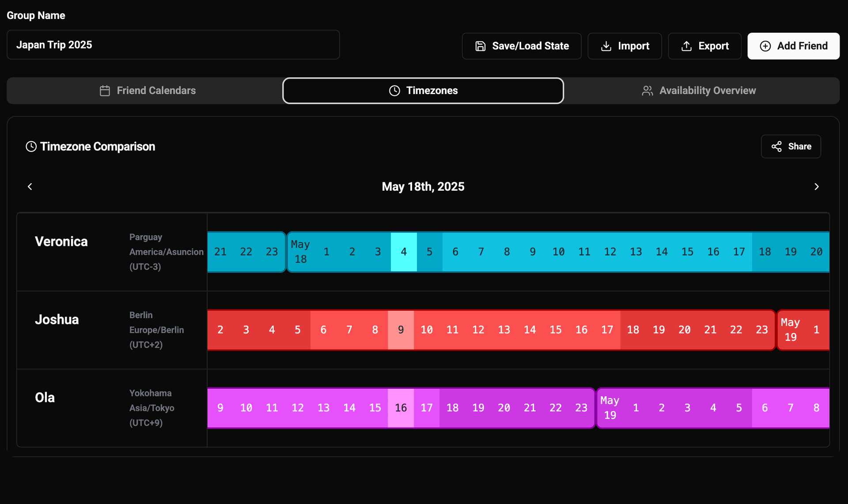Click the Save/Load State button
Image resolution: width=848 pixels, height=504 pixels.
pos(522,46)
